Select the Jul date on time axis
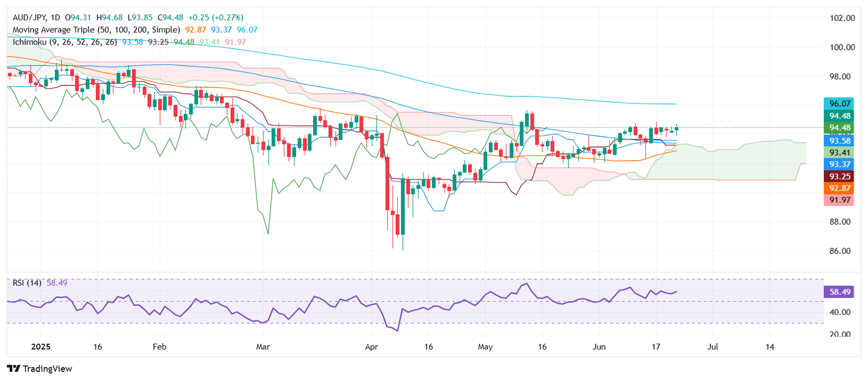This screenshot has height=381, width=868. point(713,346)
